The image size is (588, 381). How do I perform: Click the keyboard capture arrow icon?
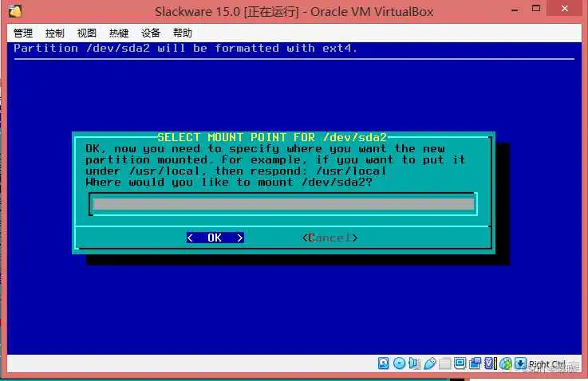tap(520, 364)
